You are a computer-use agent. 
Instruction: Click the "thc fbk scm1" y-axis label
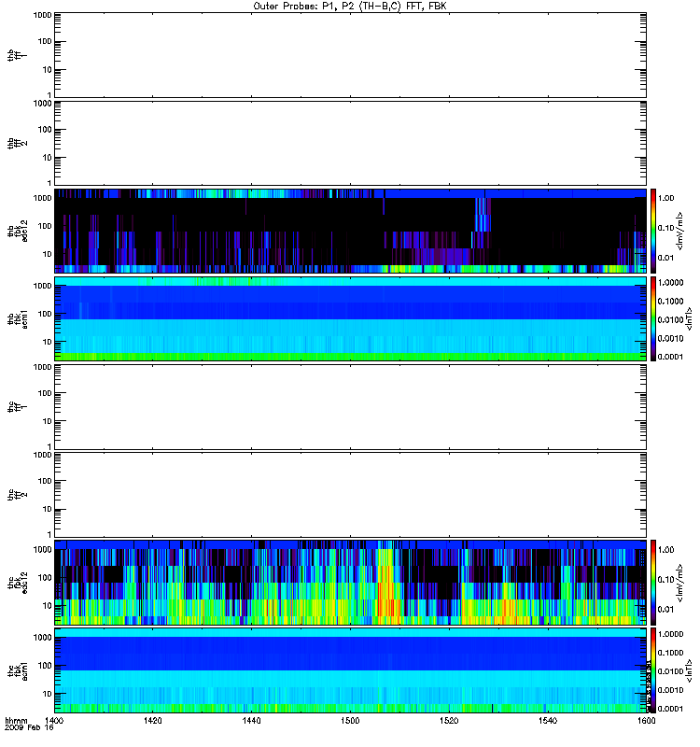point(18,670)
